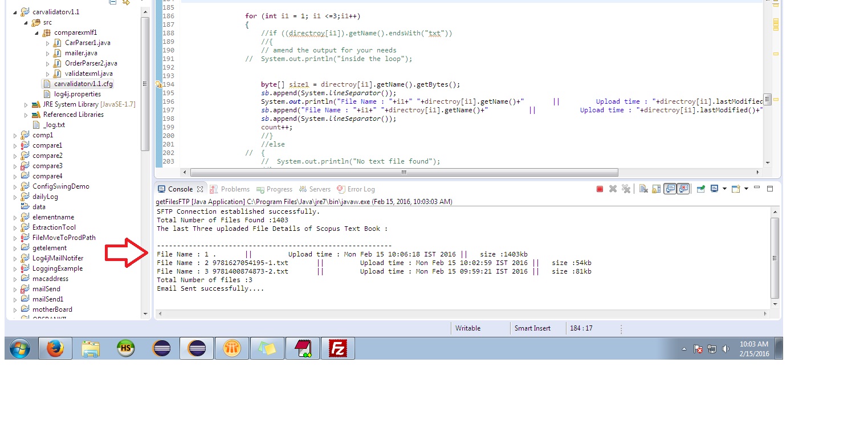This screenshot has width=868, height=440.
Task: Close the Console tab via its X
Action: [x=200, y=189]
